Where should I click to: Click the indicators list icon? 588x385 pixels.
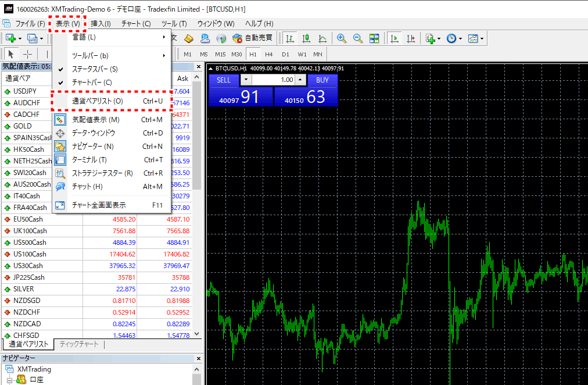coord(430,38)
